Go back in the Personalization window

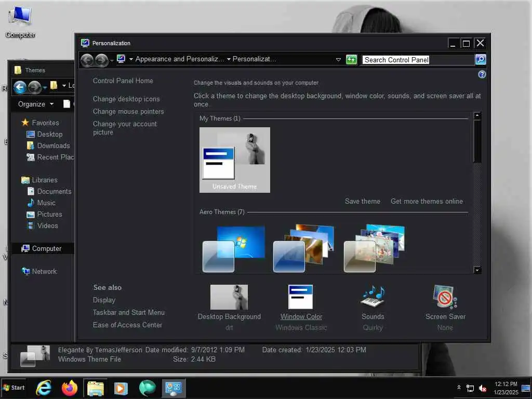87,60
